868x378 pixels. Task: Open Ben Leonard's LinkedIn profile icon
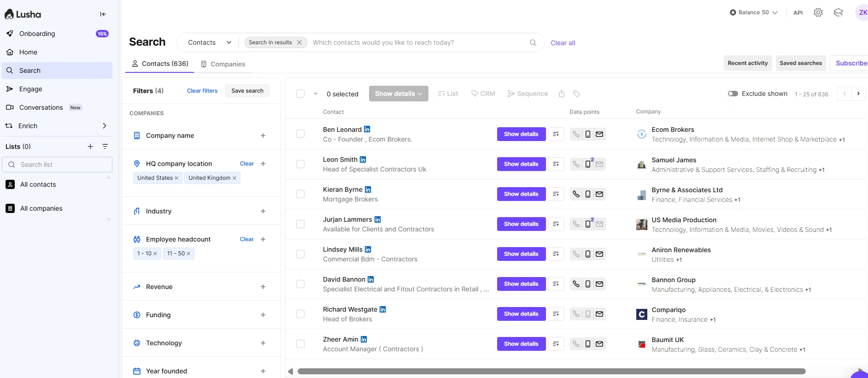367,130
